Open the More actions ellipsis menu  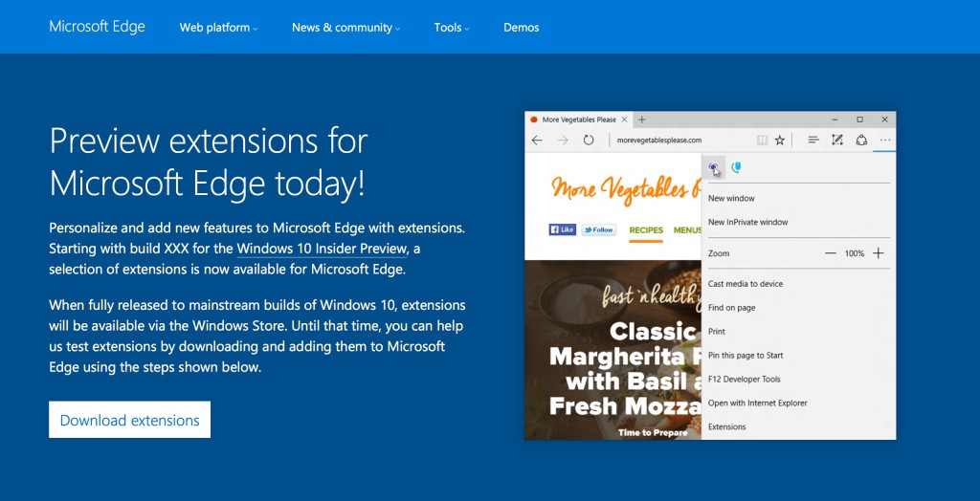pos(885,140)
